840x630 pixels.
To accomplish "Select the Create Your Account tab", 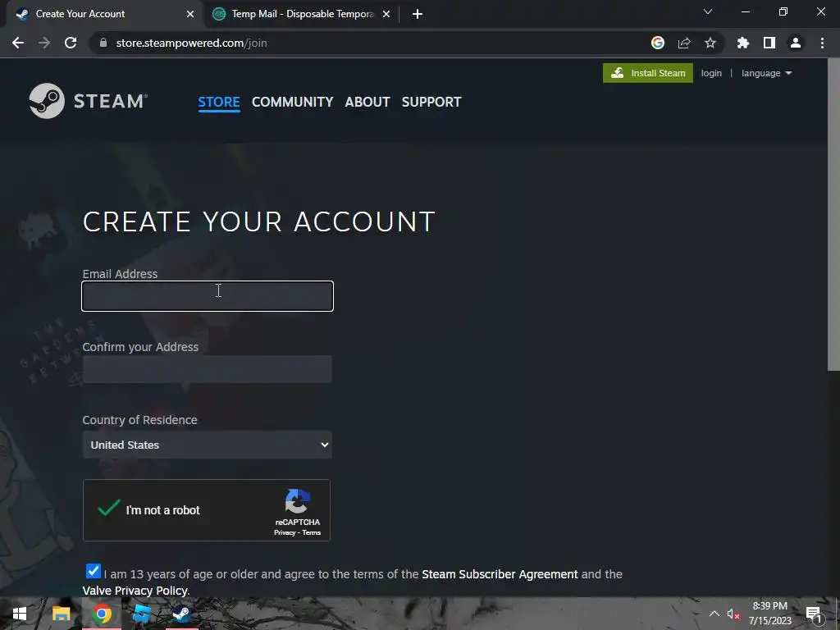I will coord(104,14).
